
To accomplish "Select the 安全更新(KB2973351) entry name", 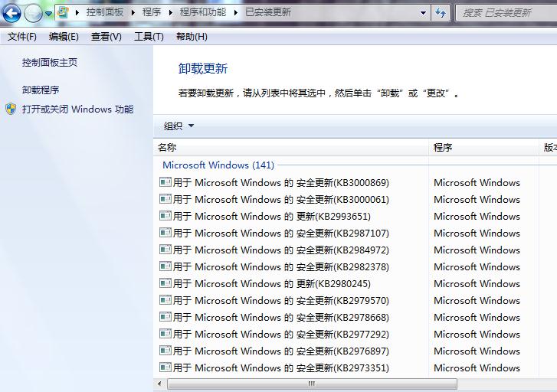I will tap(281, 367).
